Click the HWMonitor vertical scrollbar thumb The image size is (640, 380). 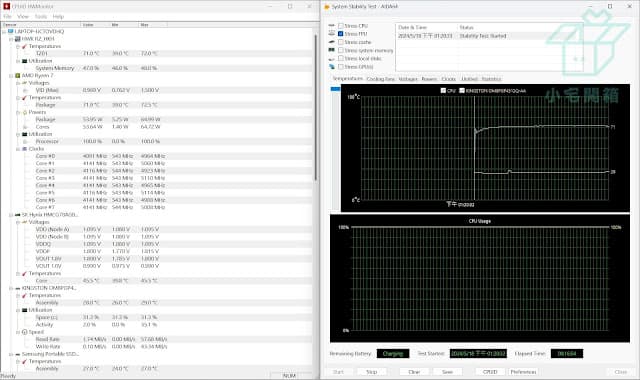pyautogui.click(x=316, y=108)
